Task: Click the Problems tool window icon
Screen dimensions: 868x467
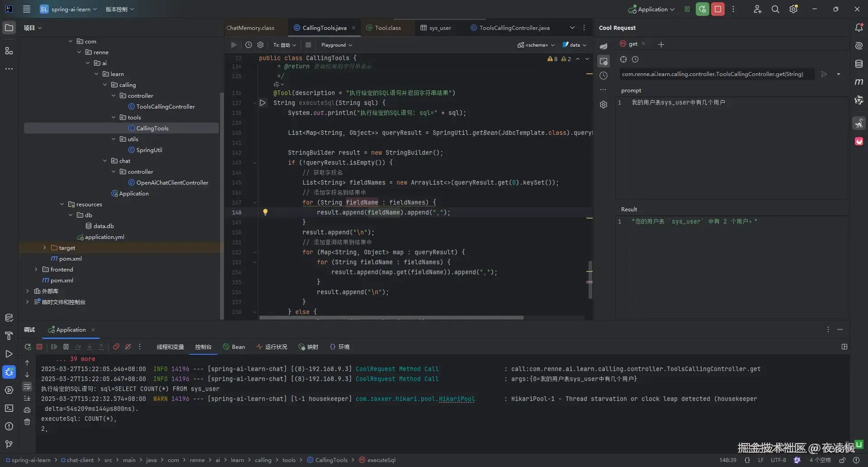Action: 9,426
